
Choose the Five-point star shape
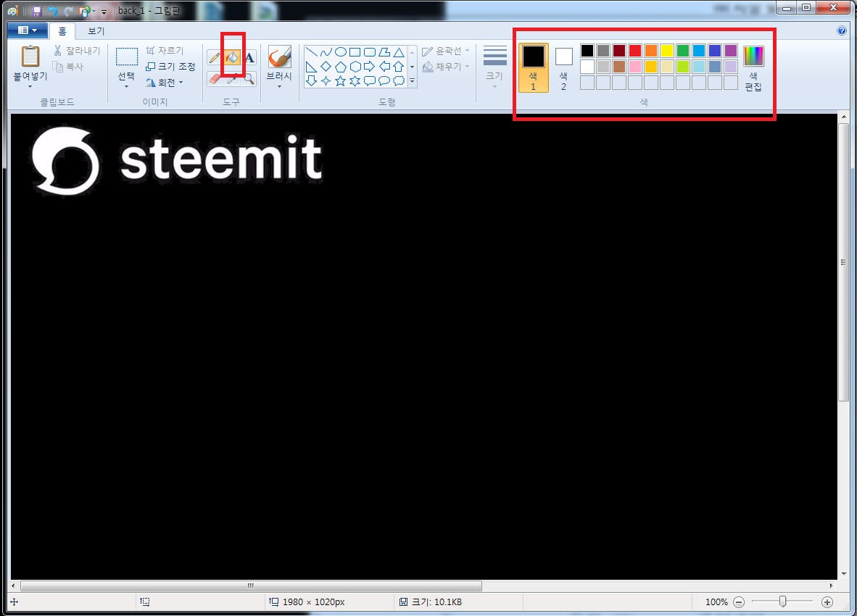pyautogui.click(x=341, y=81)
